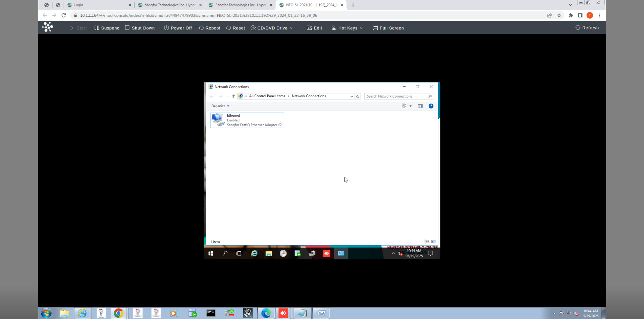Open the guest VM Start menu
Viewport: 644px width, 319px height.
[211, 254]
